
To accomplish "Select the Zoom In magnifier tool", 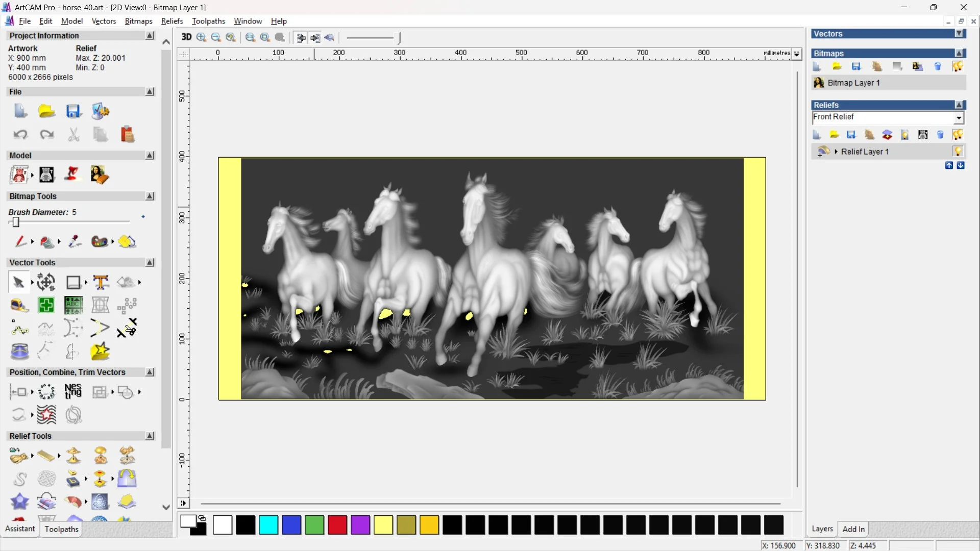I will (x=201, y=37).
